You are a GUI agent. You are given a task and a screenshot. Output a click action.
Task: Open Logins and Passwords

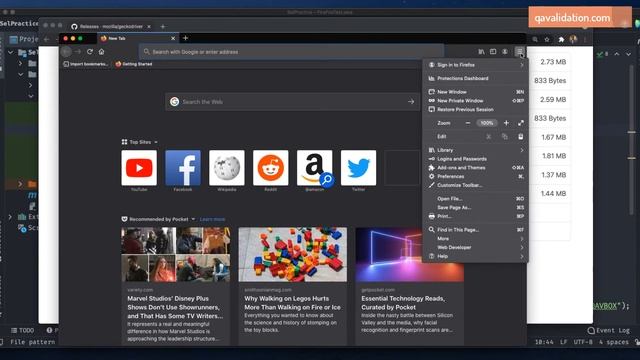pyautogui.click(x=476, y=159)
